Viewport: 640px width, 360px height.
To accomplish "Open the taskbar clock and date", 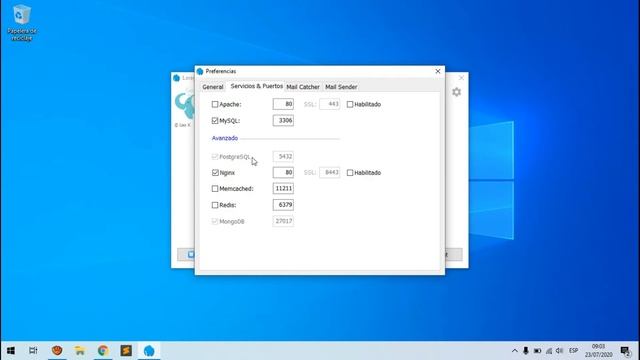I will pyautogui.click(x=598, y=351).
